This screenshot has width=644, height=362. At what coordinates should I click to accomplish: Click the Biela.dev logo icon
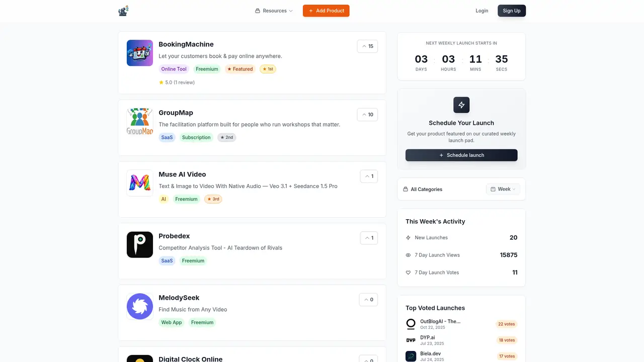coord(411,356)
